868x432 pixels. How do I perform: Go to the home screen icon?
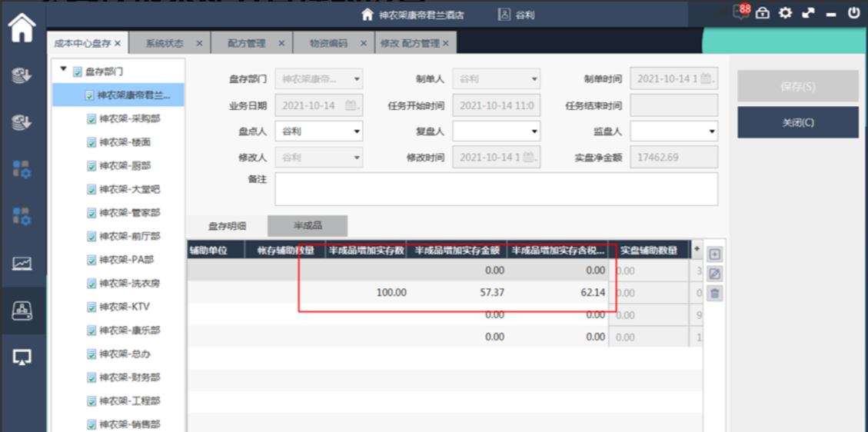[22, 29]
